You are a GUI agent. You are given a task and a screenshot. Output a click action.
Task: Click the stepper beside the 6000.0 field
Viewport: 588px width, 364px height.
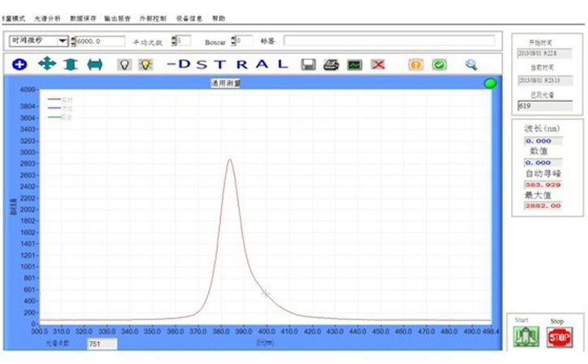pyautogui.click(x=73, y=41)
